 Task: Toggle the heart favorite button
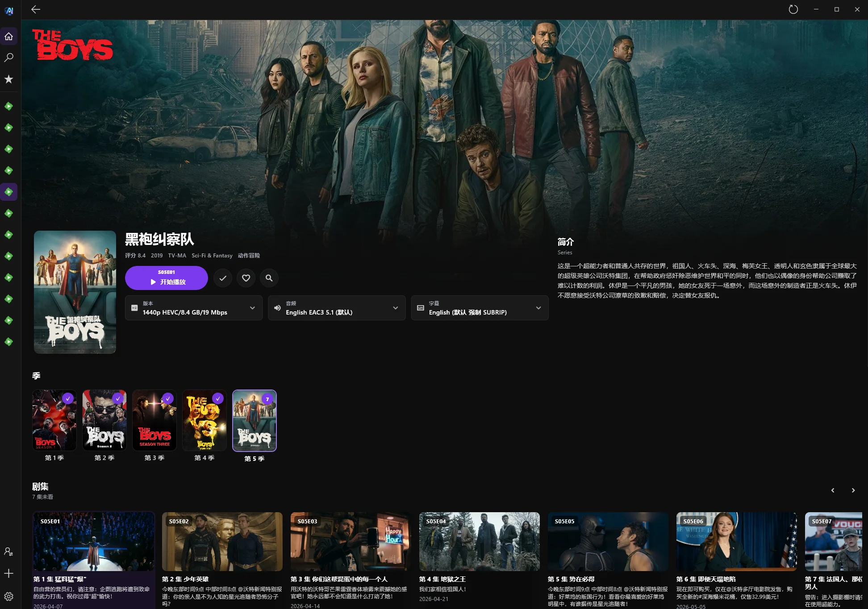point(246,278)
